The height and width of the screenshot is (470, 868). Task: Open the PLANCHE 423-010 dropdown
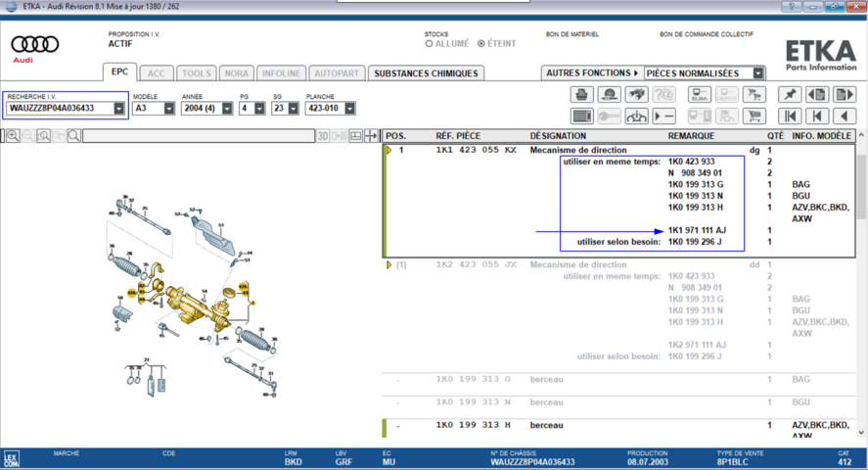tap(350, 109)
